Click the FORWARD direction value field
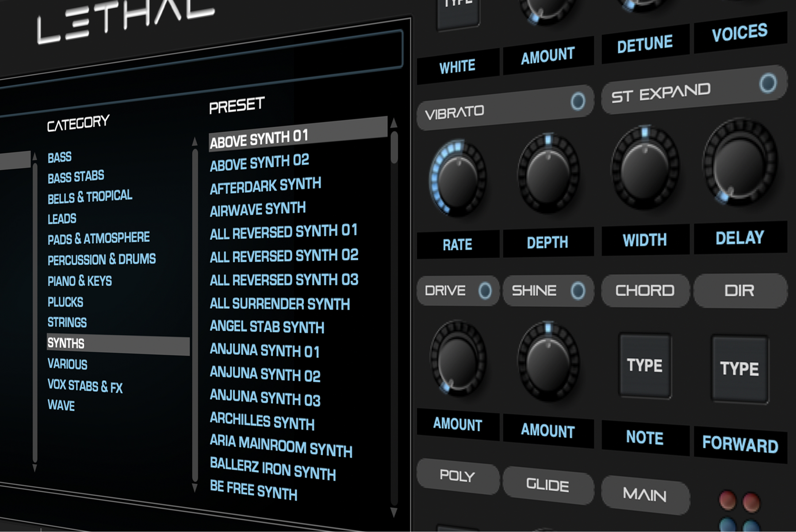The height and width of the screenshot is (532, 796). click(740, 444)
